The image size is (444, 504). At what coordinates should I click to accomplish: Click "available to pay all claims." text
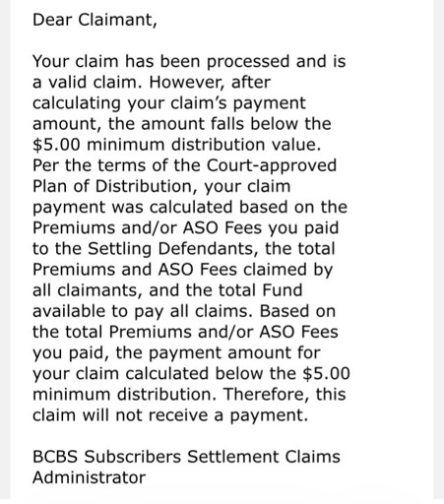143,312
